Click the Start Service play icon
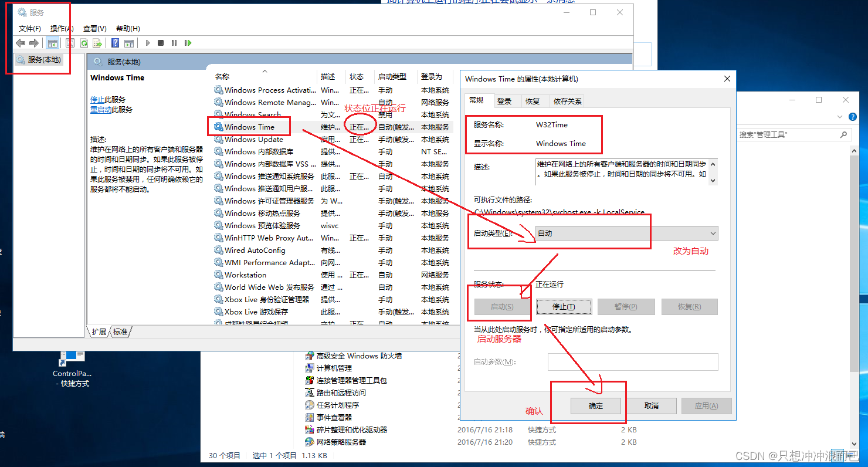868x467 pixels. coord(148,43)
